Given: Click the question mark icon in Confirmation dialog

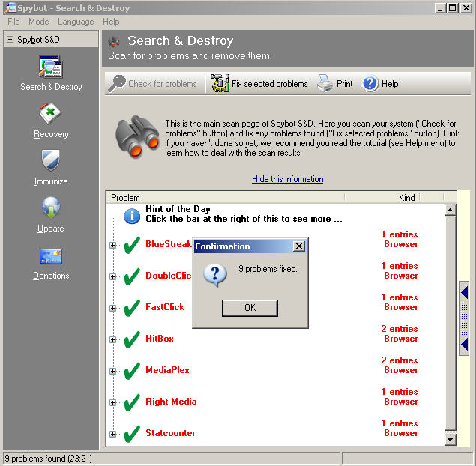Looking at the screenshot, I should (x=215, y=275).
